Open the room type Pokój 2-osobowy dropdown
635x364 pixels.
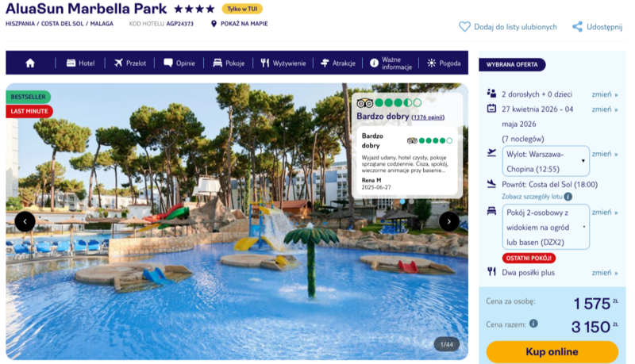[x=545, y=227]
